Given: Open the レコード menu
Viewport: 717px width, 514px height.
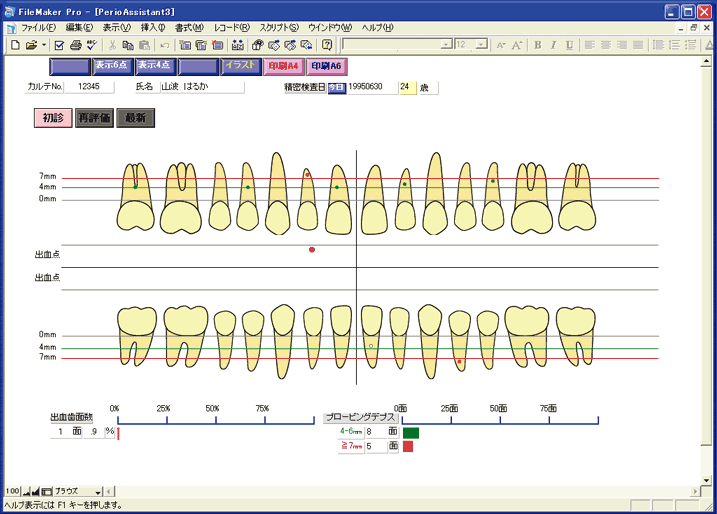Looking at the screenshot, I should [231, 27].
